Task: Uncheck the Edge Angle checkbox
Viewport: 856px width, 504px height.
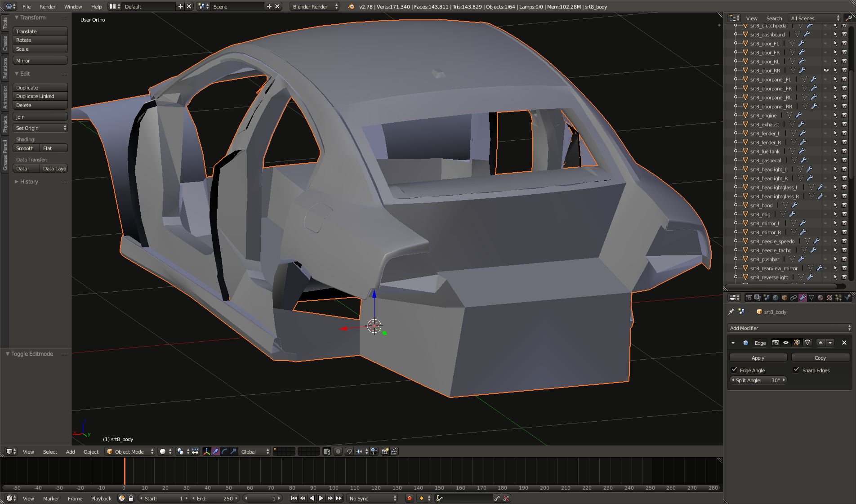Action: tap(735, 370)
